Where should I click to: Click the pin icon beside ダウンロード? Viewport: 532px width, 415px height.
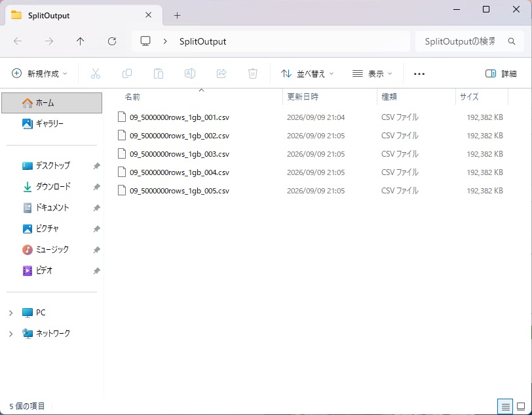click(x=97, y=187)
